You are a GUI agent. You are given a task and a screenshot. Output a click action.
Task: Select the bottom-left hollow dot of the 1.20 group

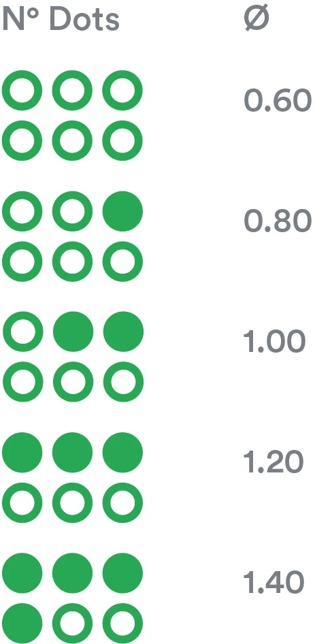[22, 502]
